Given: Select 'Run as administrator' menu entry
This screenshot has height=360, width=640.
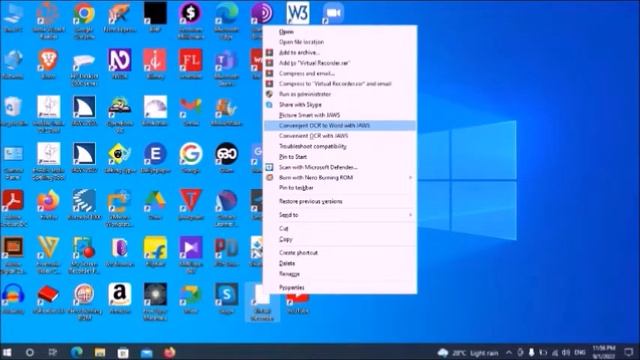Looking at the screenshot, I should click(340, 94).
